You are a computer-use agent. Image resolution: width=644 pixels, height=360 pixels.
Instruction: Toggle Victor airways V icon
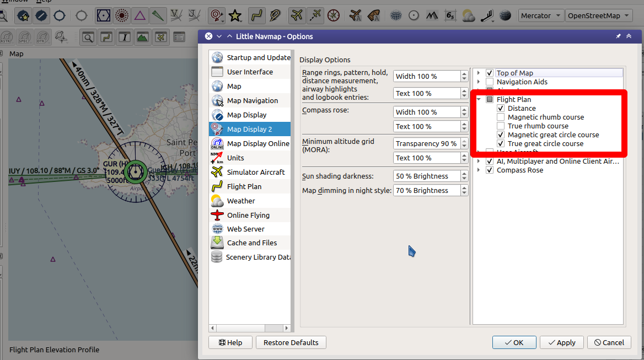(x=176, y=16)
